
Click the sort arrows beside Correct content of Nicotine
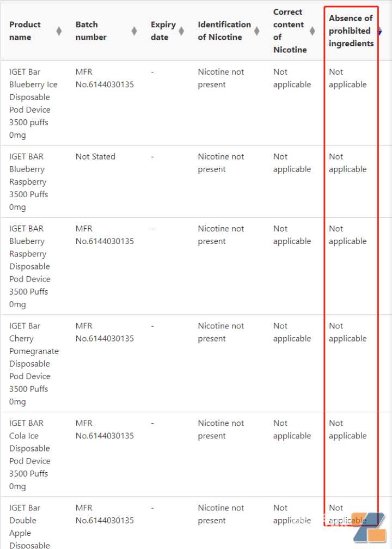coord(312,31)
